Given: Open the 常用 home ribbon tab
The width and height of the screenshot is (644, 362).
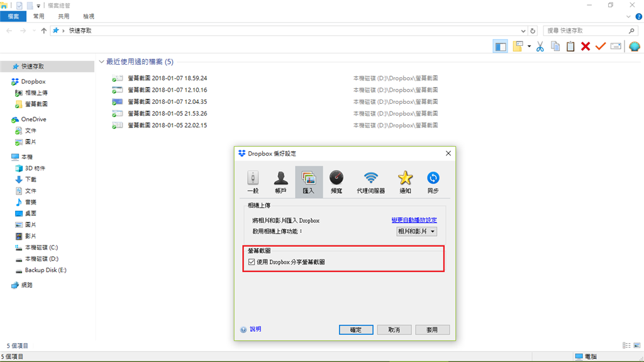Looking at the screenshot, I should pos(38,16).
